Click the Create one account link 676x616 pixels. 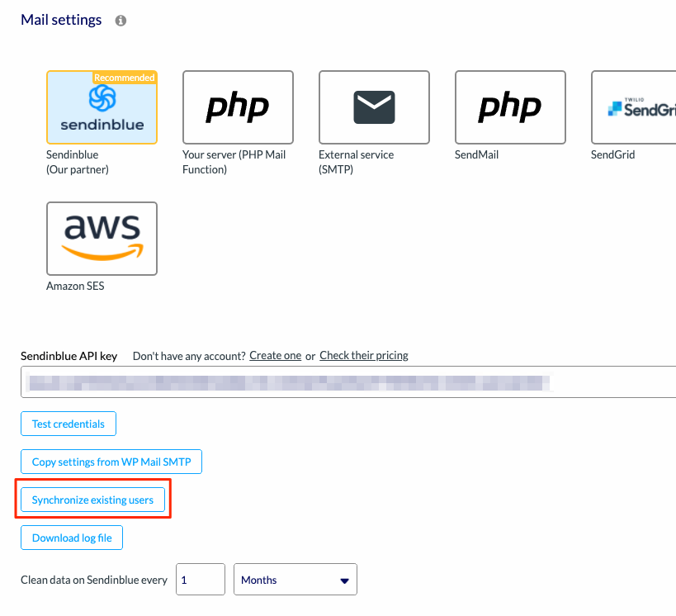(276, 355)
